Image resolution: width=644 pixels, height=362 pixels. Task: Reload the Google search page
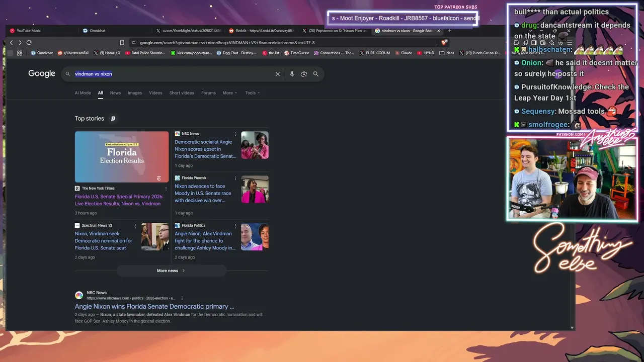[x=29, y=43]
